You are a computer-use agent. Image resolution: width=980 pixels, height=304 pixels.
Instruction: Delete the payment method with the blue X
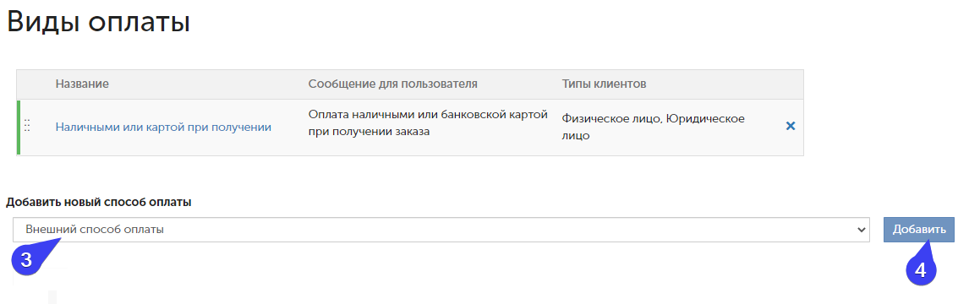coord(790,126)
